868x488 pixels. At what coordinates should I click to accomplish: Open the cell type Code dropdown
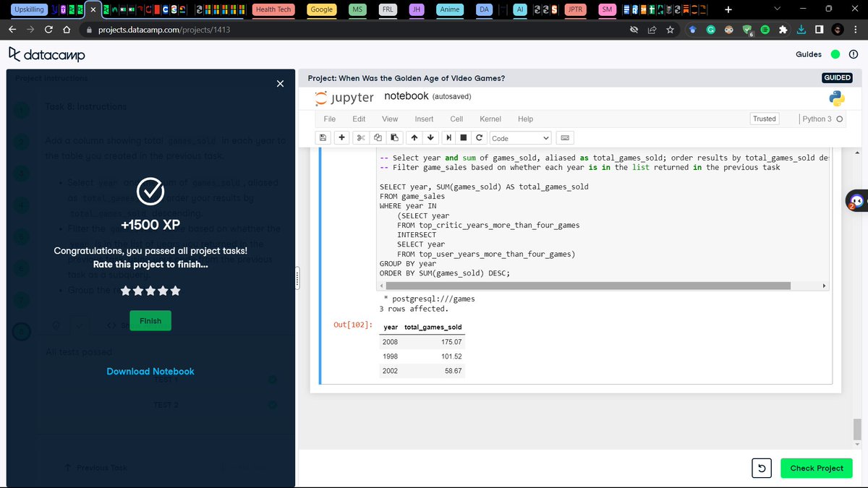(521, 137)
